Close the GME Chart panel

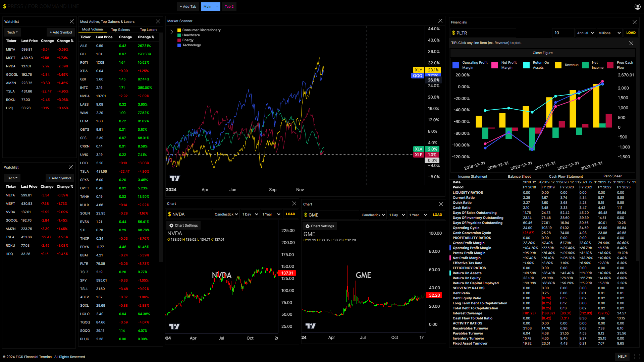tap(441, 204)
